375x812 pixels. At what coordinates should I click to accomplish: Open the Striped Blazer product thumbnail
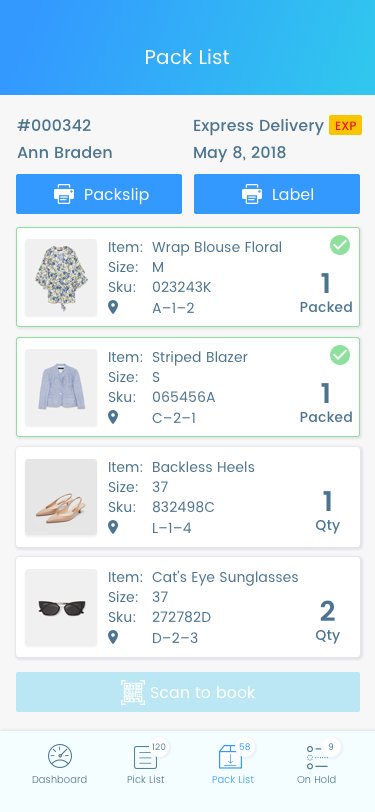(61, 387)
